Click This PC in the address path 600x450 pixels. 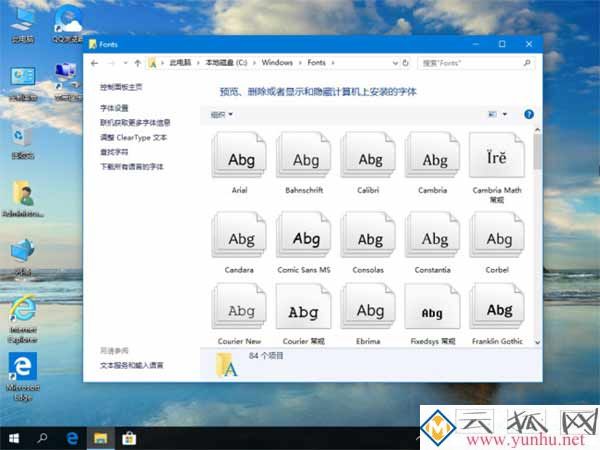[180, 63]
